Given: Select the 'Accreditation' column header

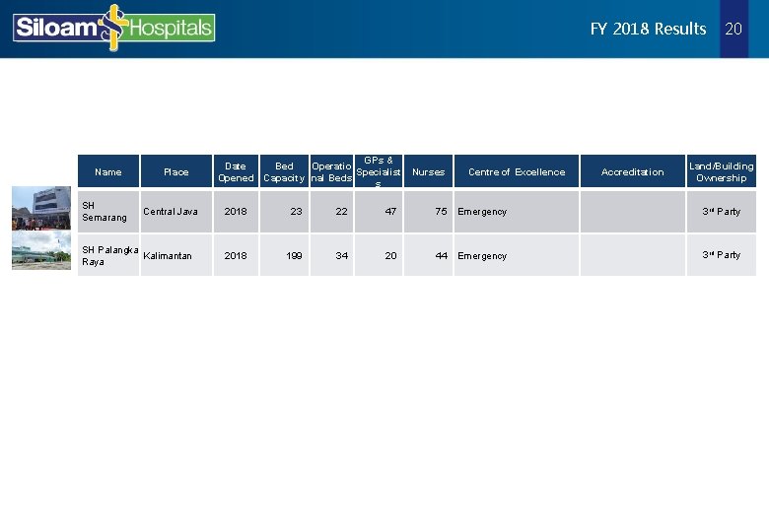Looking at the screenshot, I should [x=633, y=171].
